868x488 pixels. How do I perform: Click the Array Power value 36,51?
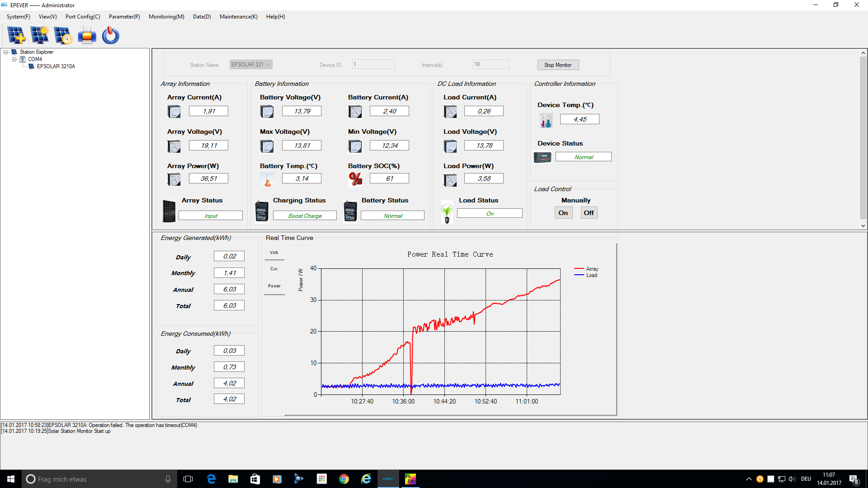coord(208,178)
